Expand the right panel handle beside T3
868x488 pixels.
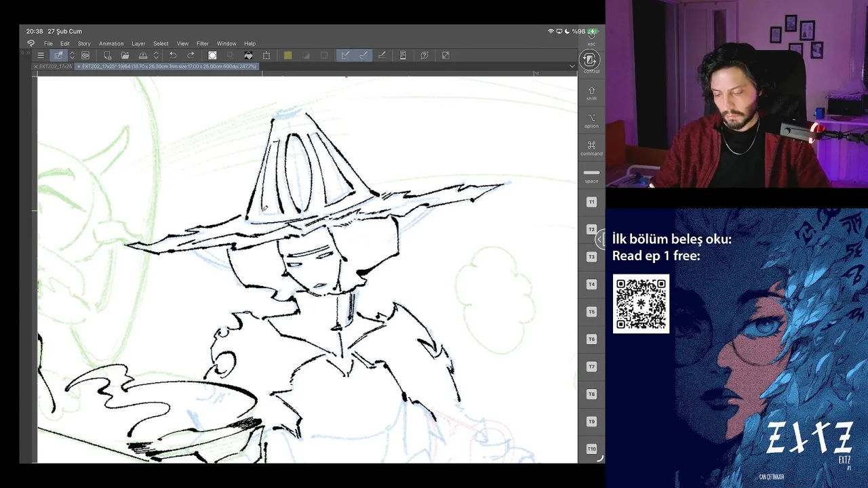coord(599,239)
